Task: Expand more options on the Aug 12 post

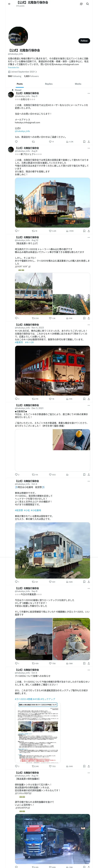Action: point(89,237)
